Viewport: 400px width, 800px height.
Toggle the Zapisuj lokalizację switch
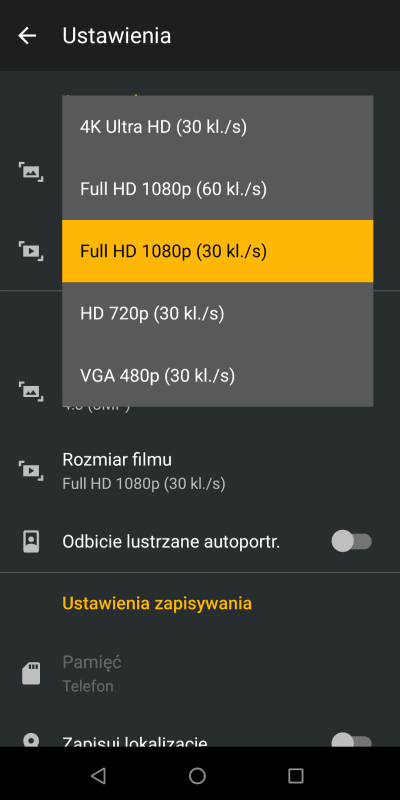(x=352, y=741)
